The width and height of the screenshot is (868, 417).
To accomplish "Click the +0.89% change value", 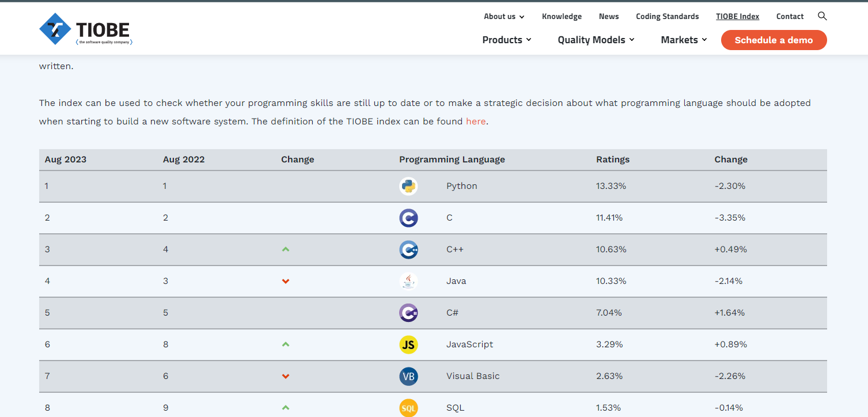I will click(x=731, y=344).
